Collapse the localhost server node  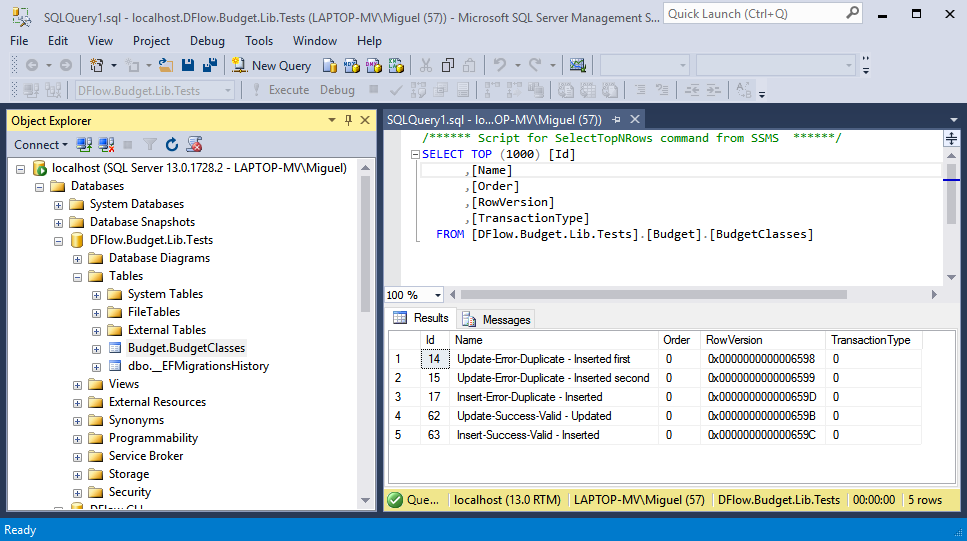click(x=20, y=168)
